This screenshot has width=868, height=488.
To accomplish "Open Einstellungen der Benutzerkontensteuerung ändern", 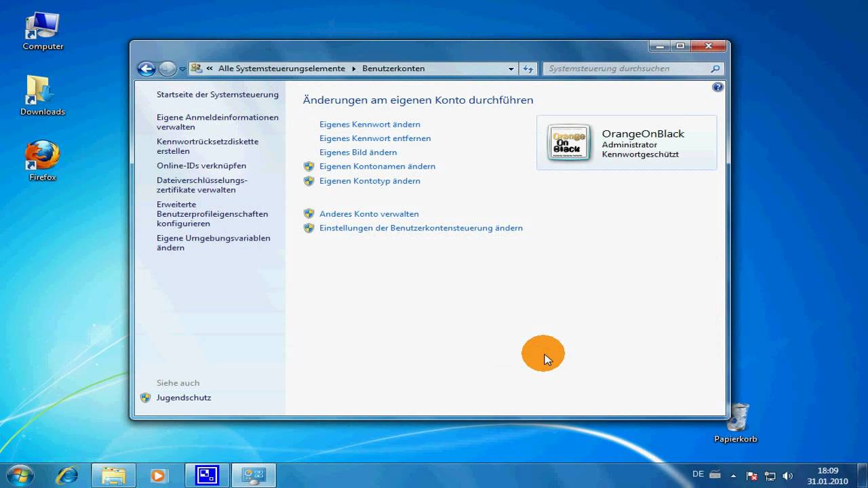I will click(x=421, y=228).
